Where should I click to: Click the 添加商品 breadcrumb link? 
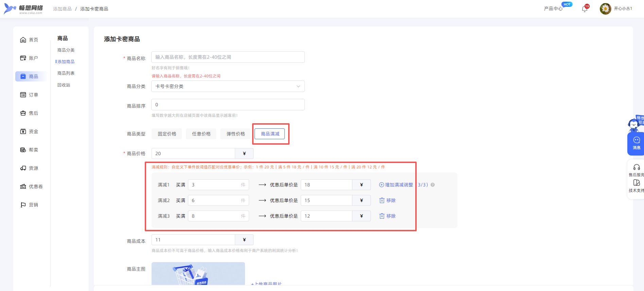(62, 9)
